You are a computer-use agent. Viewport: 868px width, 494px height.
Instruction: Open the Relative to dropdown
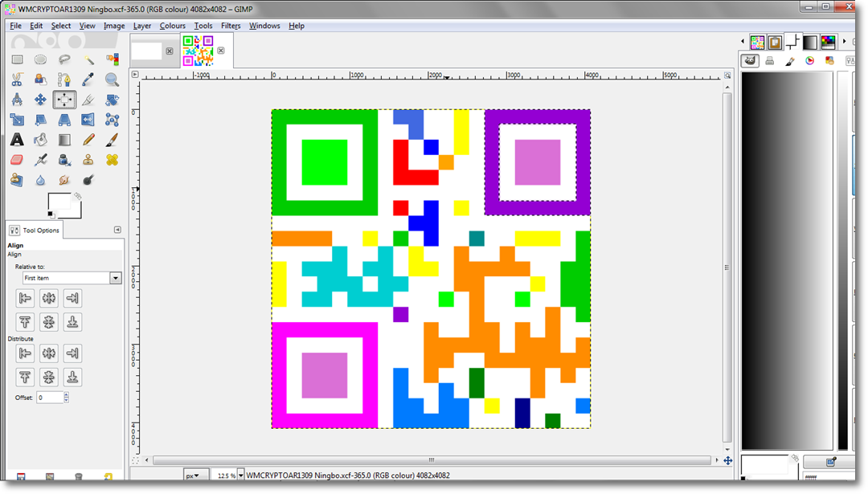coord(72,278)
